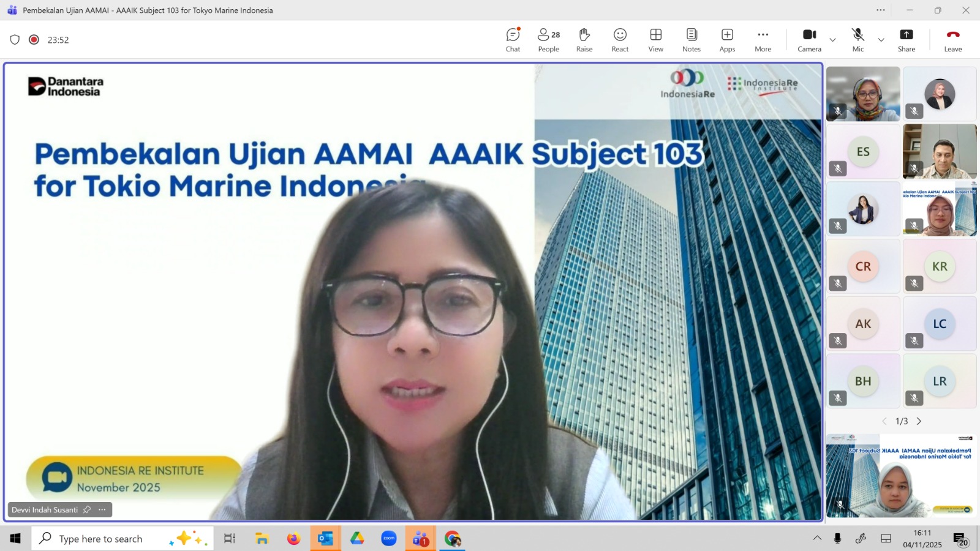Viewport: 980px width, 551px height.
Task: Raise your hand in the meeting
Action: pyautogui.click(x=584, y=40)
